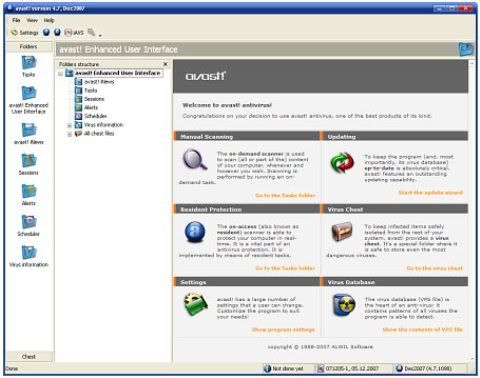
Task: Click the magnifying glass Manual Scanning icon
Action: pyautogui.click(x=195, y=160)
